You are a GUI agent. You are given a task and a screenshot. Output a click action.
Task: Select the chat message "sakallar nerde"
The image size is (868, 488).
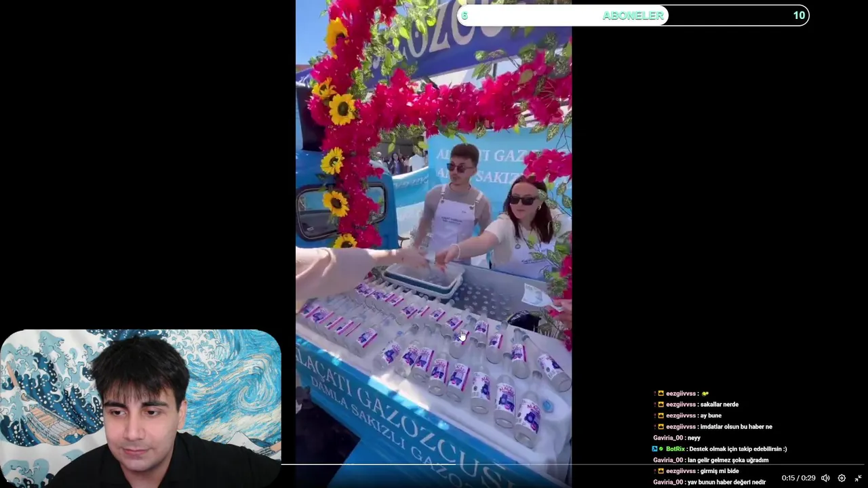click(x=719, y=405)
